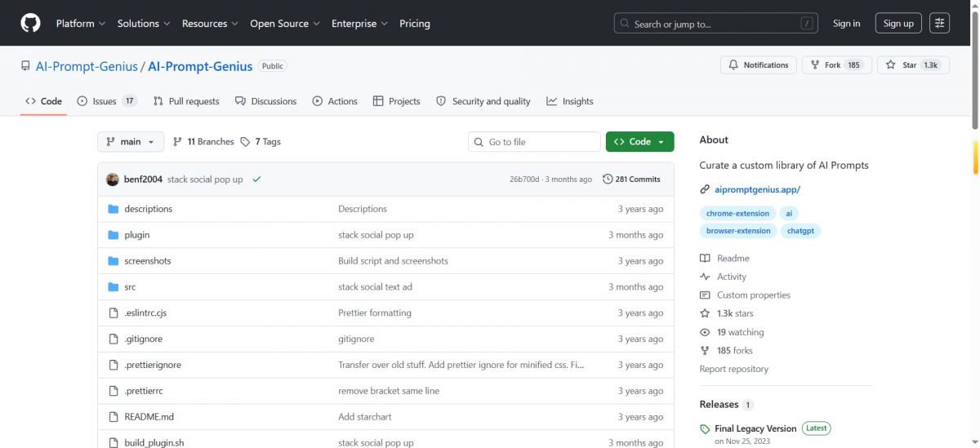Open the Pricing page
The width and height of the screenshot is (980, 448).
point(415,24)
